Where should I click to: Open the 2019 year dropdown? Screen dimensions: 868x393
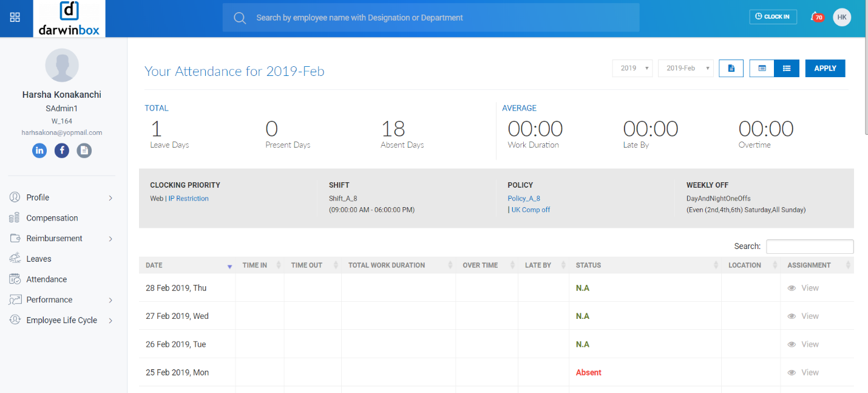(x=632, y=69)
